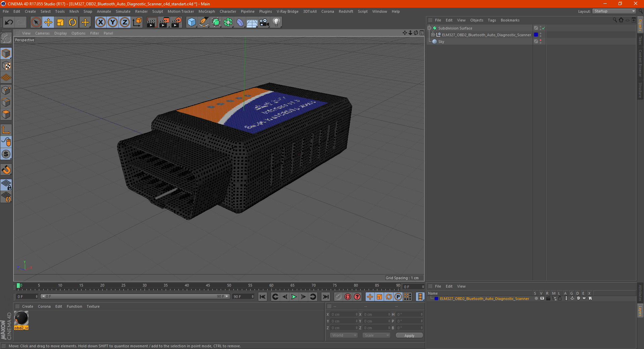Click the search icon in Object Manager
The height and width of the screenshot is (349, 644).
click(614, 20)
